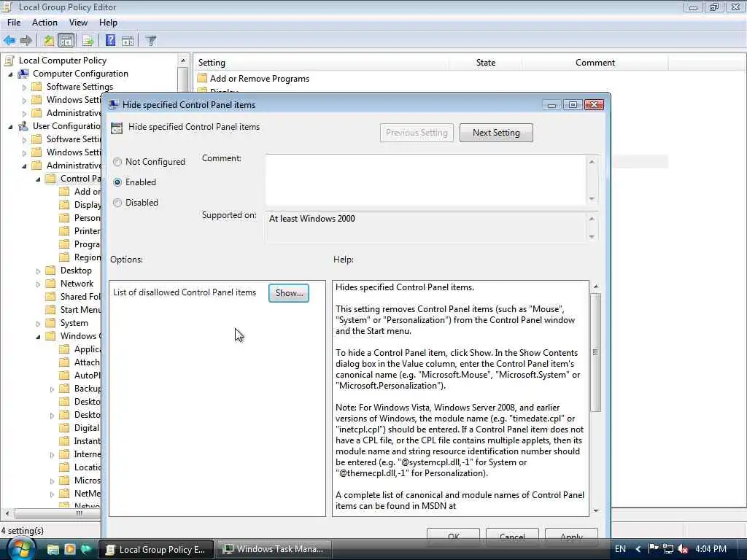Collapse the Control Panel tree node
This screenshot has width=747, height=560.
[38, 179]
